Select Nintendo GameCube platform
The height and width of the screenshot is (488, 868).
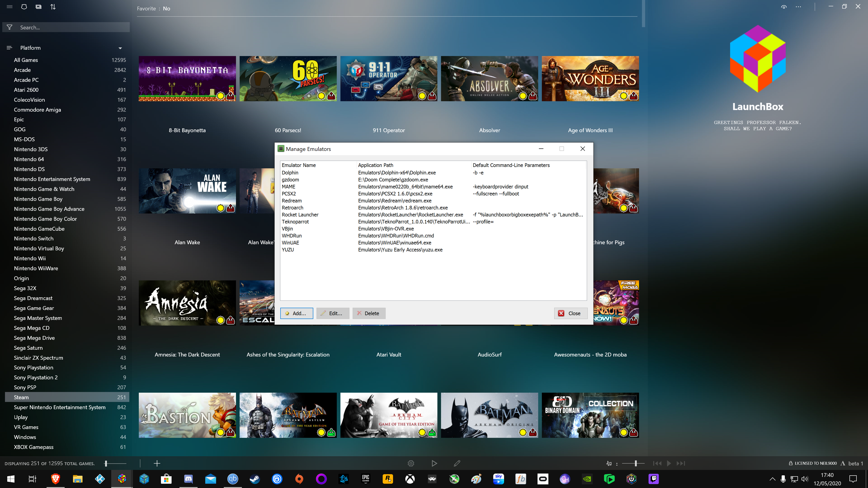[67, 229]
